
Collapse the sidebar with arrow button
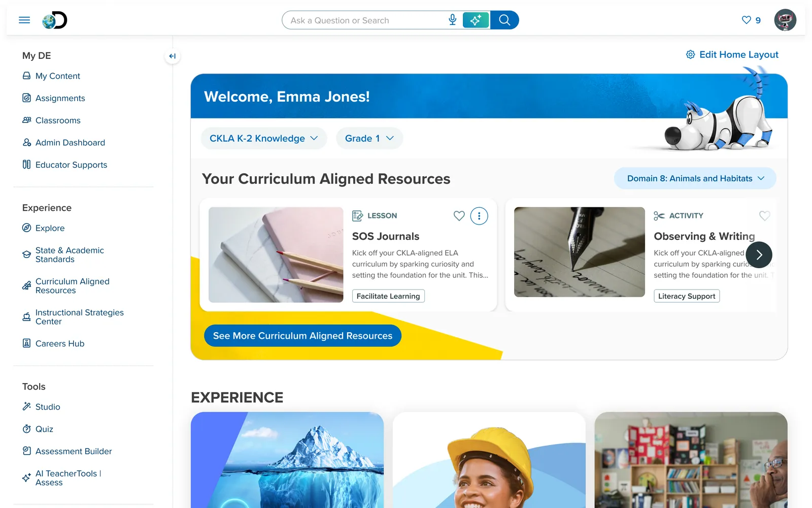tap(173, 56)
